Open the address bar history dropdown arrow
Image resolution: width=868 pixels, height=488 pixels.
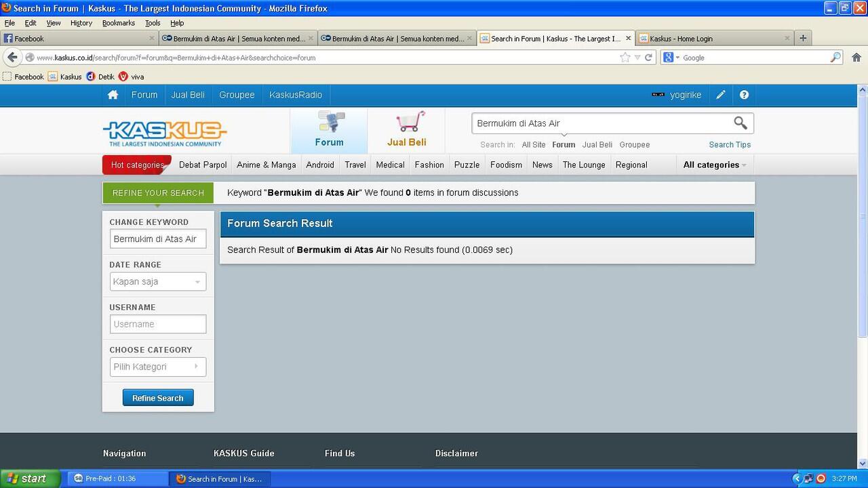[x=637, y=58]
